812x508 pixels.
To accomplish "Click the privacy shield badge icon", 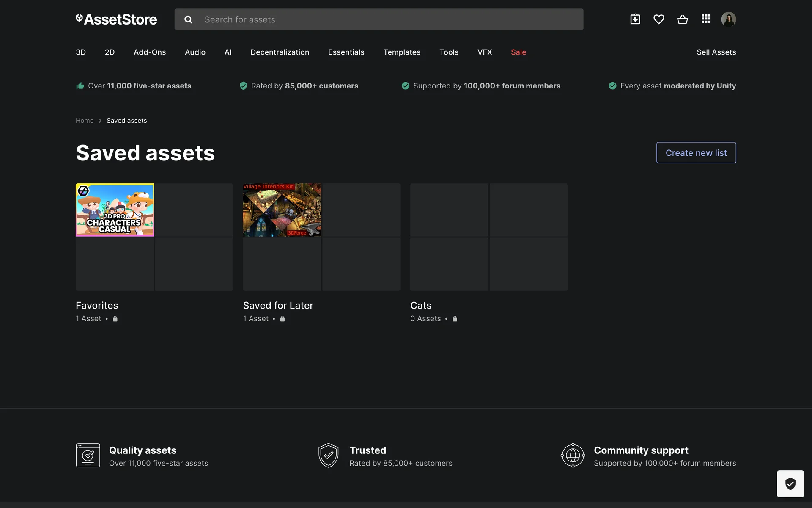I will coord(790,483).
